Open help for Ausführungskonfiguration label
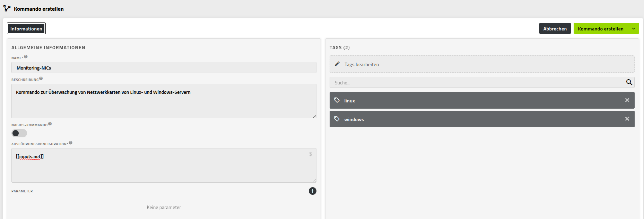This screenshot has width=644, height=219. click(x=71, y=143)
